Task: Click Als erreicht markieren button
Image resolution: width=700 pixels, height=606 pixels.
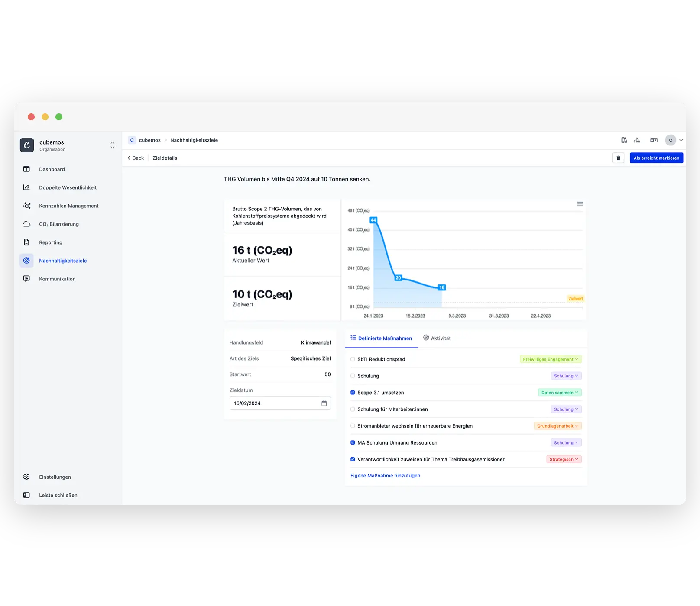Action: pyautogui.click(x=656, y=158)
